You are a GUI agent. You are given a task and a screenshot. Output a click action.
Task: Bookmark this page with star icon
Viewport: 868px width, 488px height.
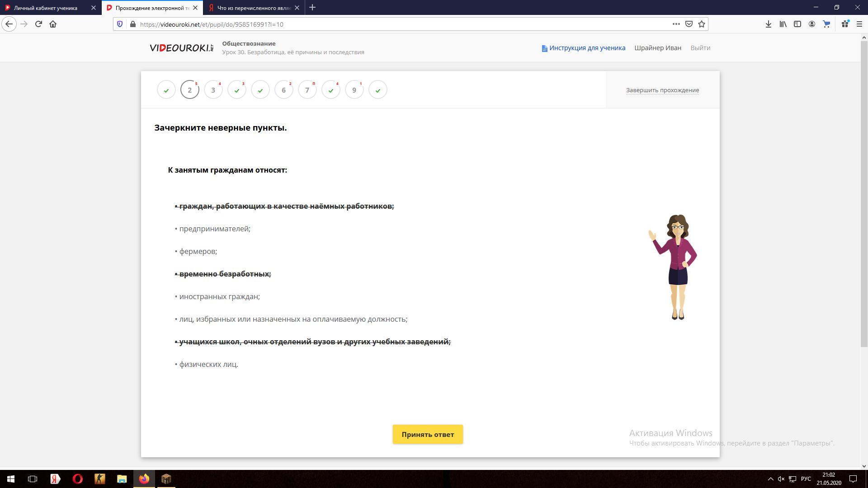[702, 24]
